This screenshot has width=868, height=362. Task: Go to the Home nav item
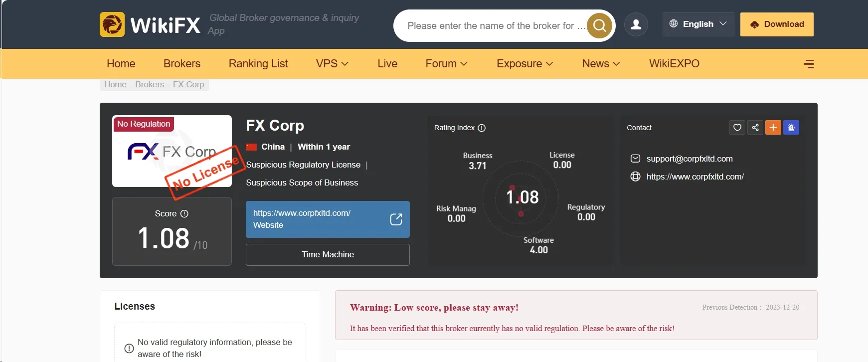[121, 64]
